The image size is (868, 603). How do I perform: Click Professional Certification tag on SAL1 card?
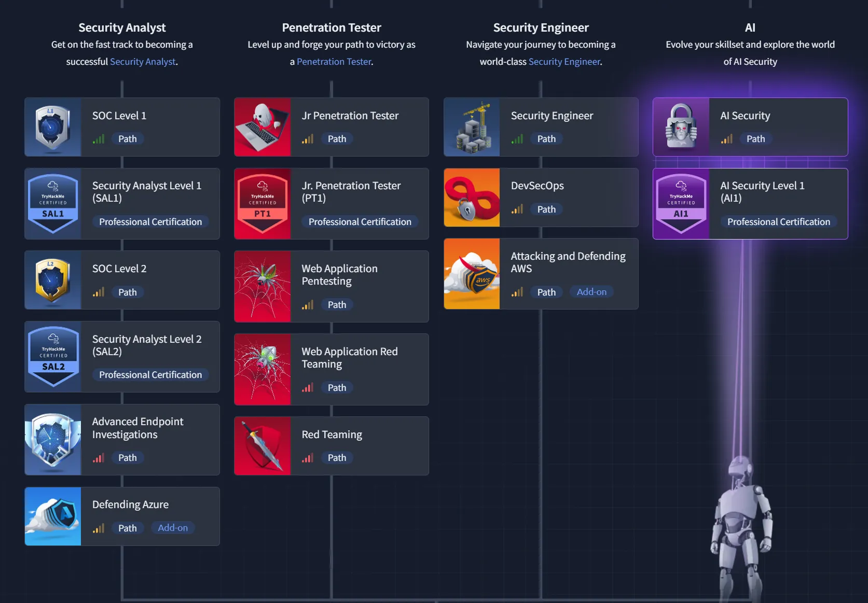[x=150, y=222]
